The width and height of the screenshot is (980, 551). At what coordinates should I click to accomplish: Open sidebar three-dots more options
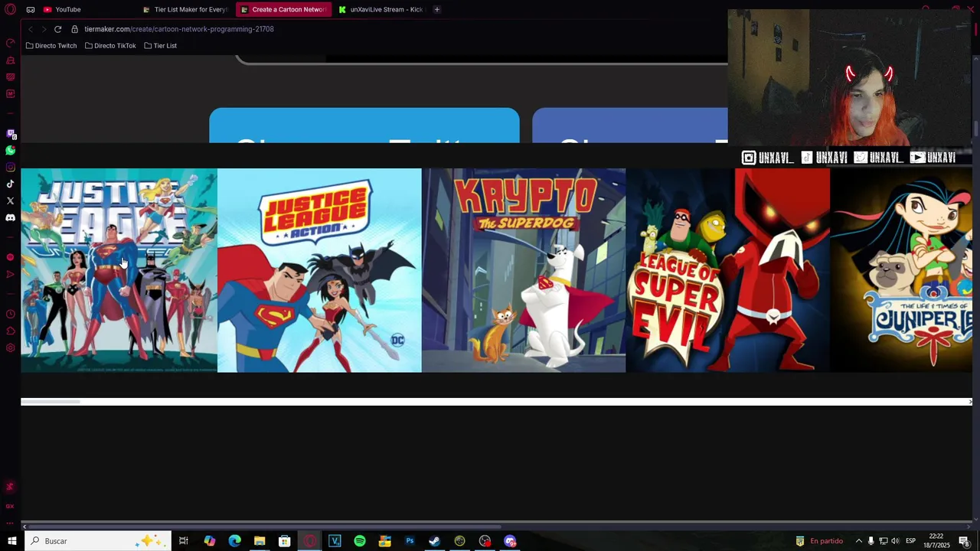coord(10,523)
